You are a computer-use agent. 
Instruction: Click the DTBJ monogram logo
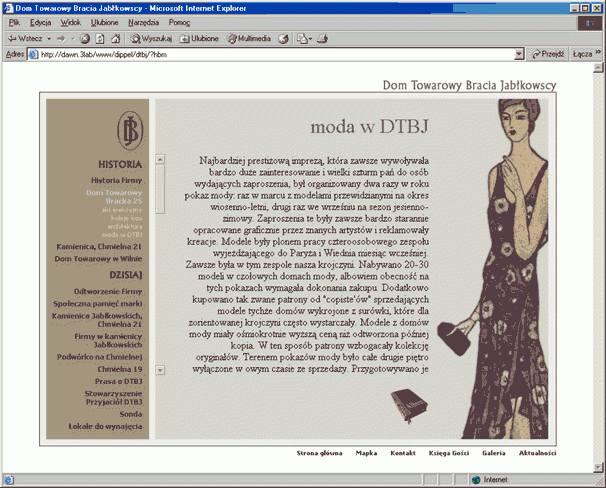pos(128,130)
